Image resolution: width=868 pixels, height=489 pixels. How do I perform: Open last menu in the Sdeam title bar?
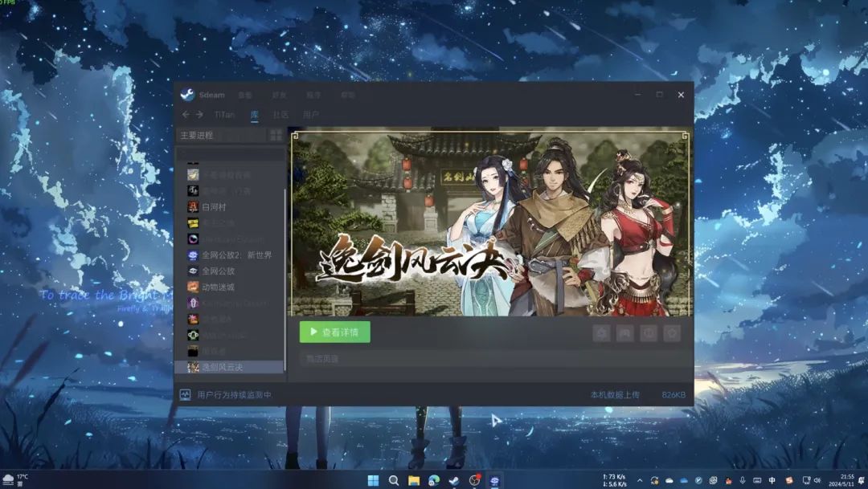(348, 95)
